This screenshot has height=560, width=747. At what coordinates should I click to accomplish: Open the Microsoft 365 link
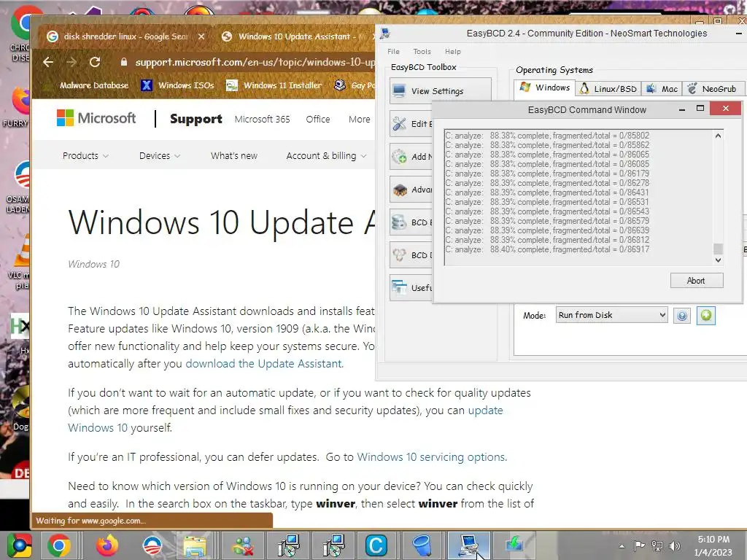pyautogui.click(x=262, y=119)
